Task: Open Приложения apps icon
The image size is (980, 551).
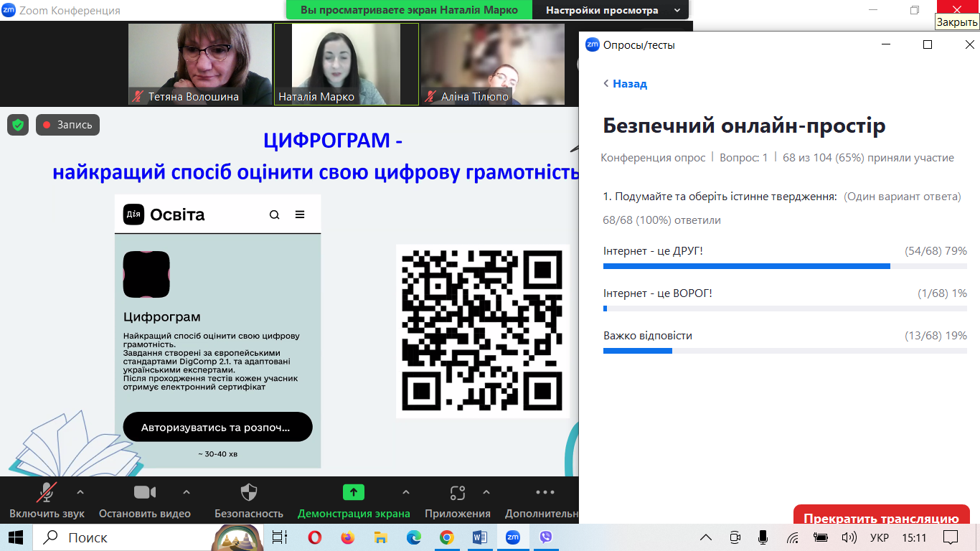Action: click(458, 493)
